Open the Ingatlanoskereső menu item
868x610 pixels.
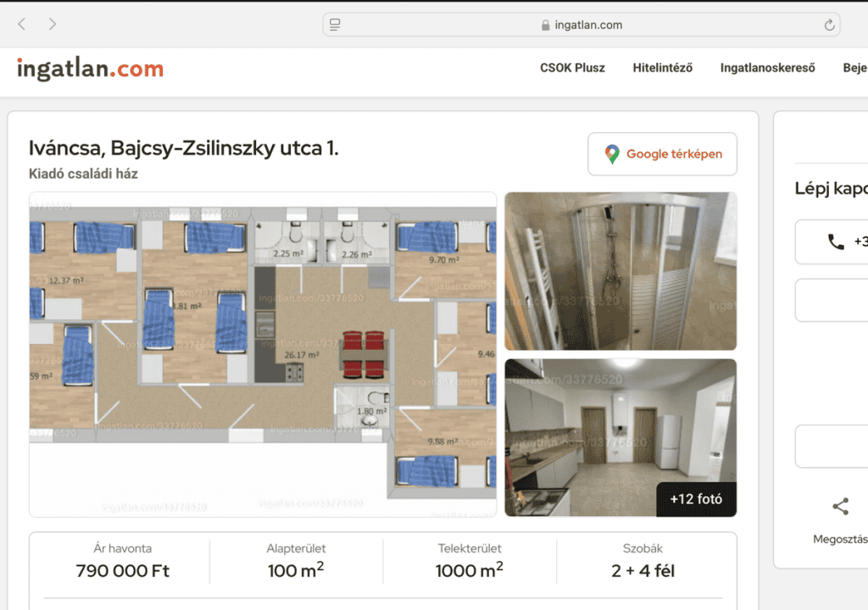click(767, 68)
